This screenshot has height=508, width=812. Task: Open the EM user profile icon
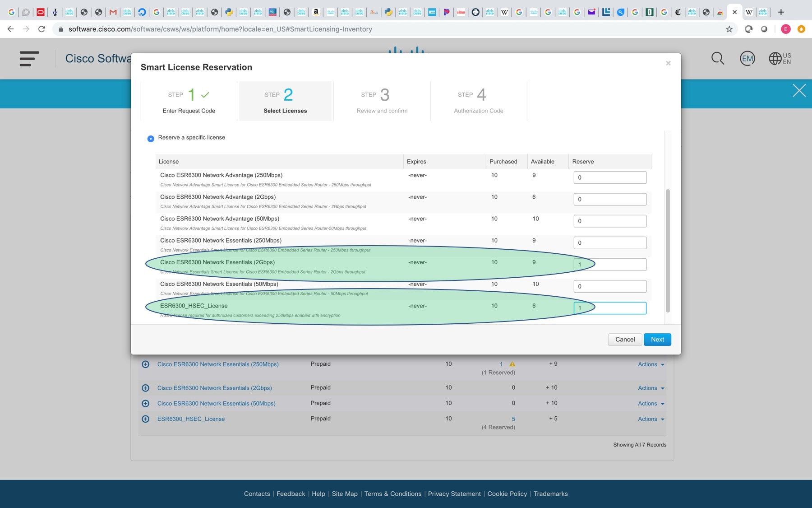pyautogui.click(x=747, y=58)
